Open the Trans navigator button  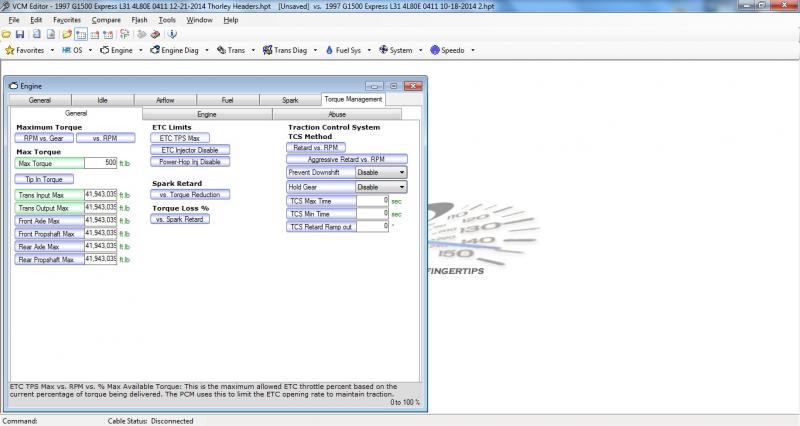point(231,50)
